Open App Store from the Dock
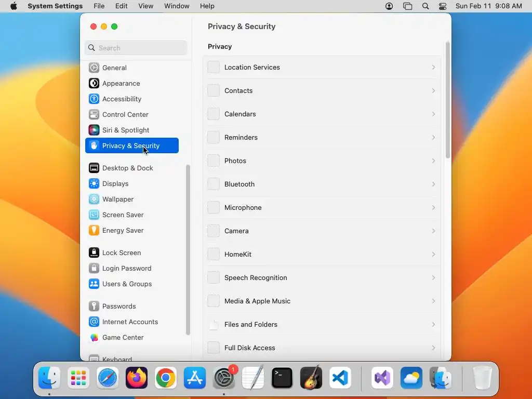This screenshot has height=399, width=532. coord(195,378)
